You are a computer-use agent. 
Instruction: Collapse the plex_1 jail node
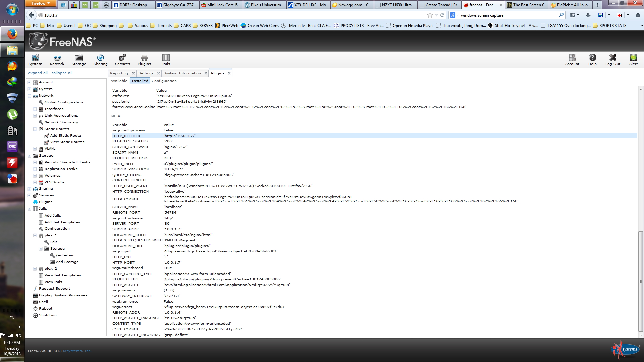pyautogui.click(x=35, y=235)
